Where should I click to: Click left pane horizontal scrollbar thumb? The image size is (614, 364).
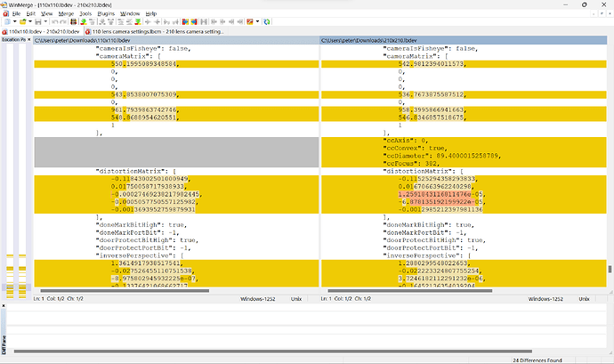pos(125,291)
